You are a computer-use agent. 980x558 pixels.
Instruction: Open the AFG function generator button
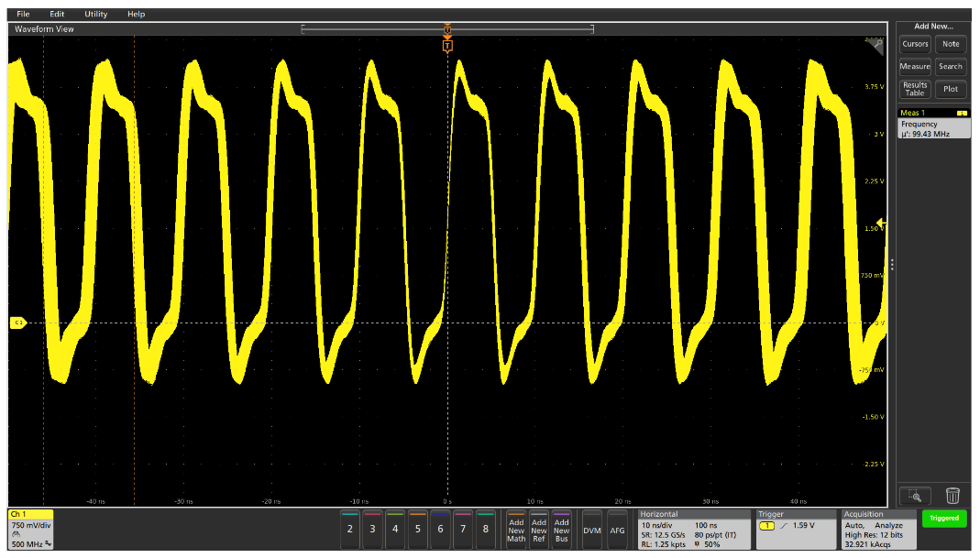click(x=618, y=530)
